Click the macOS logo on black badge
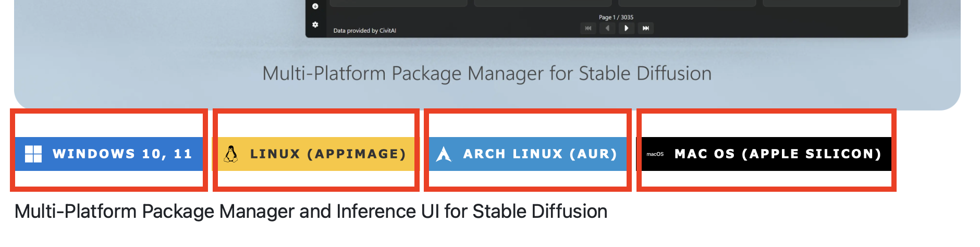Viewport: 980px width, 247px height. click(x=655, y=154)
